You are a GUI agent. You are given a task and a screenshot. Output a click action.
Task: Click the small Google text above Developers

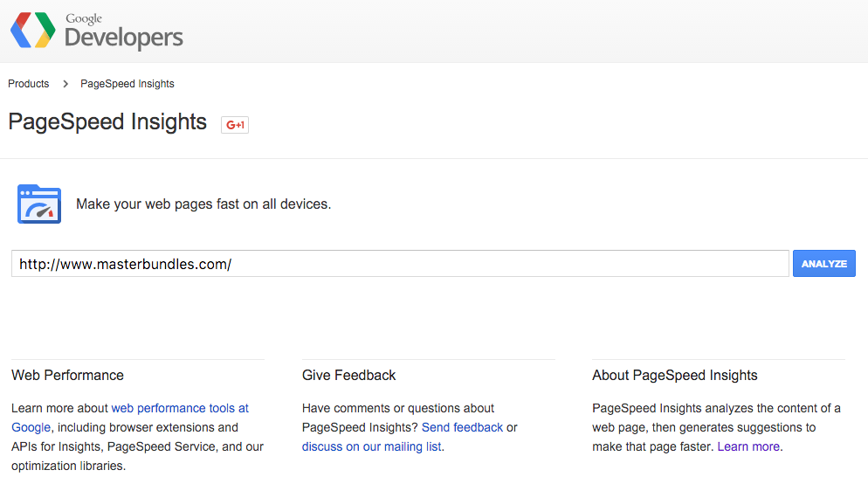pos(84,19)
